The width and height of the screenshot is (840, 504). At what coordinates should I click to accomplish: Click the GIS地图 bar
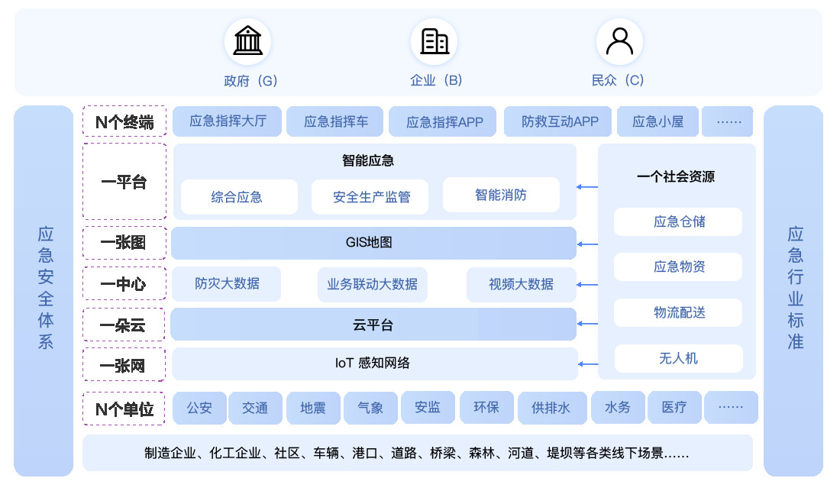coord(374,243)
